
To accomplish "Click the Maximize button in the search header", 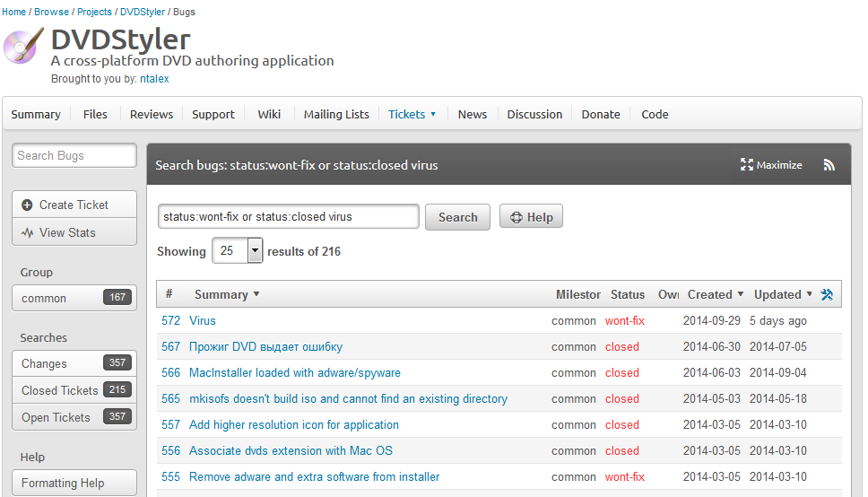I will pyautogui.click(x=771, y=164).
